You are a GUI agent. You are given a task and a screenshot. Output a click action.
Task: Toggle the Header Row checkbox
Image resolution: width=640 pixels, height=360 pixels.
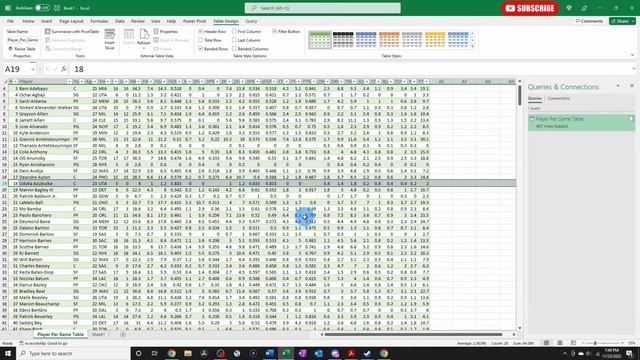[200, 31]
